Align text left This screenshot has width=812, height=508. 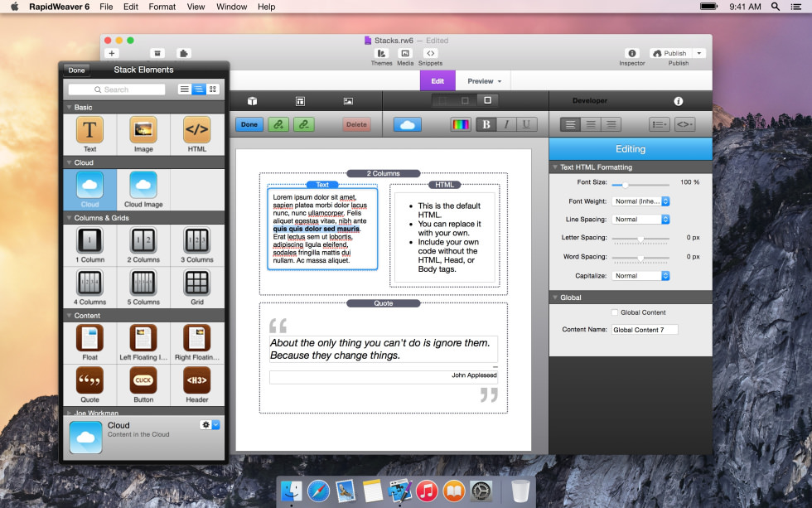570,124
